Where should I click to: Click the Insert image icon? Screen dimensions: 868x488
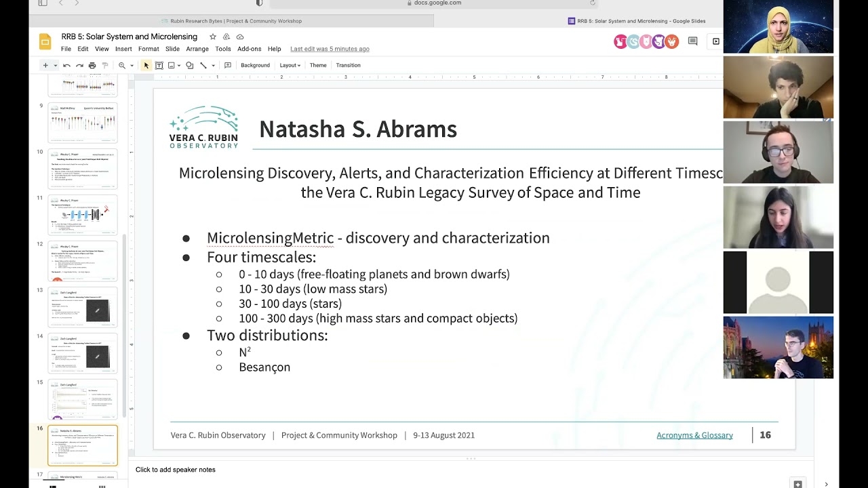click(171, 65)
